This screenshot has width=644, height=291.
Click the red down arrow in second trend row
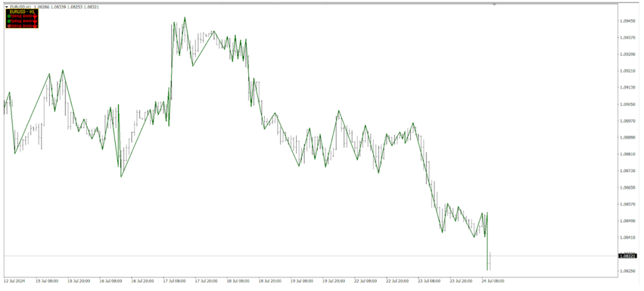coord(36,21)
